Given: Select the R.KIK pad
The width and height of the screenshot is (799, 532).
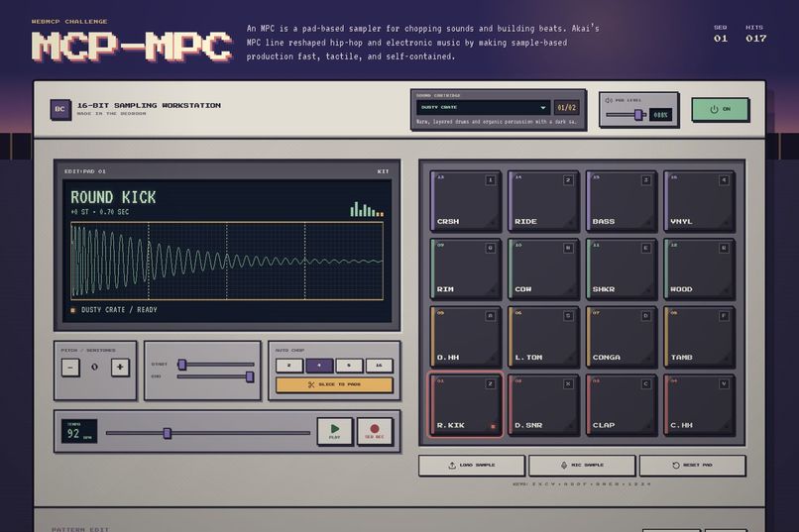Looking at the screenshot, I should tap(465, 405).
